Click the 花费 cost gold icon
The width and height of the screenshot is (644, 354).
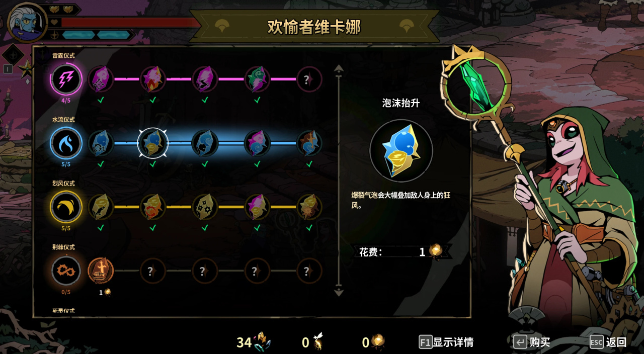(x=436, y=251)
